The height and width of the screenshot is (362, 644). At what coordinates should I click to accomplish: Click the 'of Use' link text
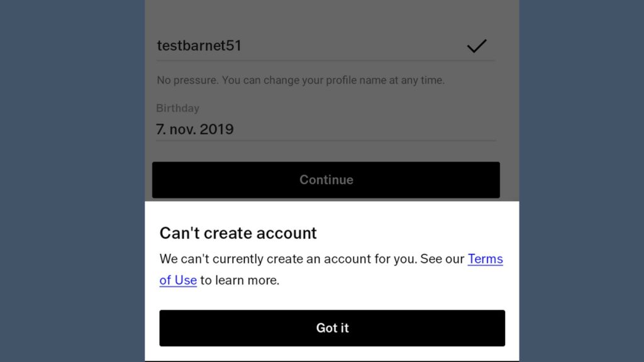point(178,280)
